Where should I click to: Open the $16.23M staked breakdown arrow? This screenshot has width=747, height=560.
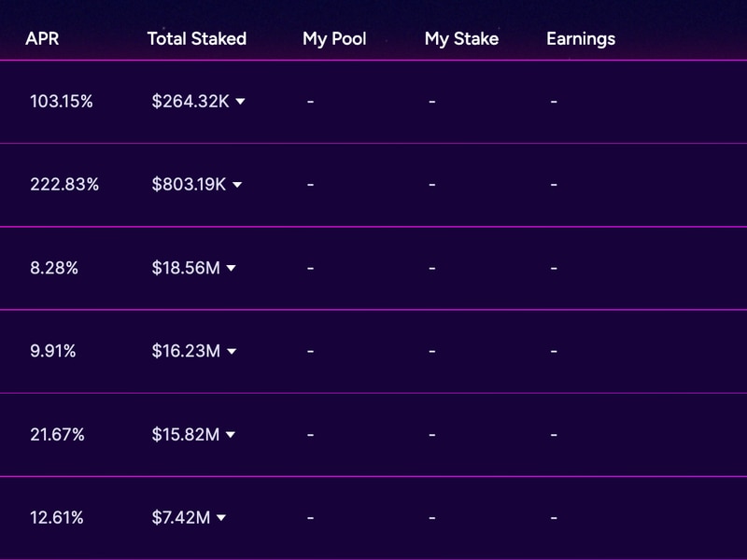coord(232,352)
